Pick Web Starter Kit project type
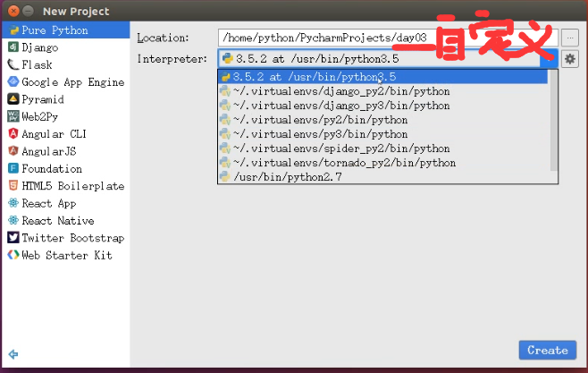Screen dimensions: 588x373 pos(65,255)
